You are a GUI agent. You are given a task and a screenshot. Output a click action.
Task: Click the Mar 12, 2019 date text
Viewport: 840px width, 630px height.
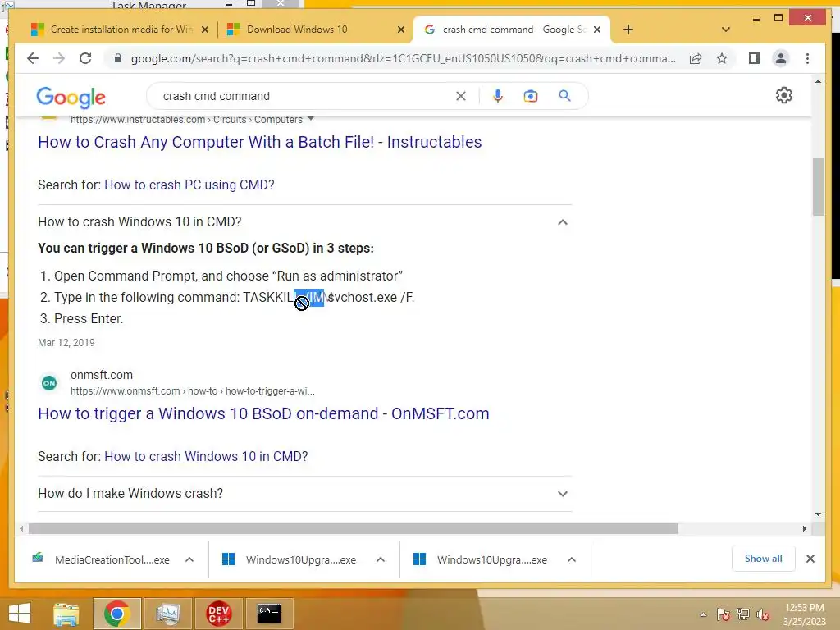coord(66,343)
